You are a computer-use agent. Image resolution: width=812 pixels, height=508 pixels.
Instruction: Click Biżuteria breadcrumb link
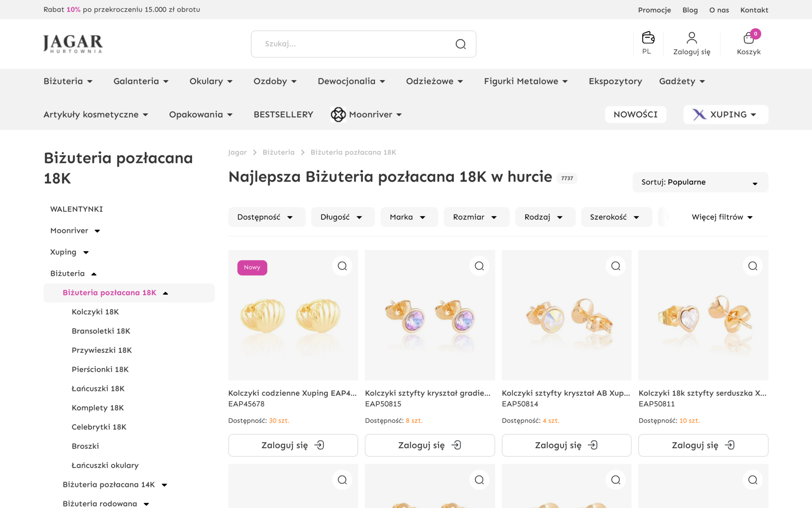click(x=278, y=152)
